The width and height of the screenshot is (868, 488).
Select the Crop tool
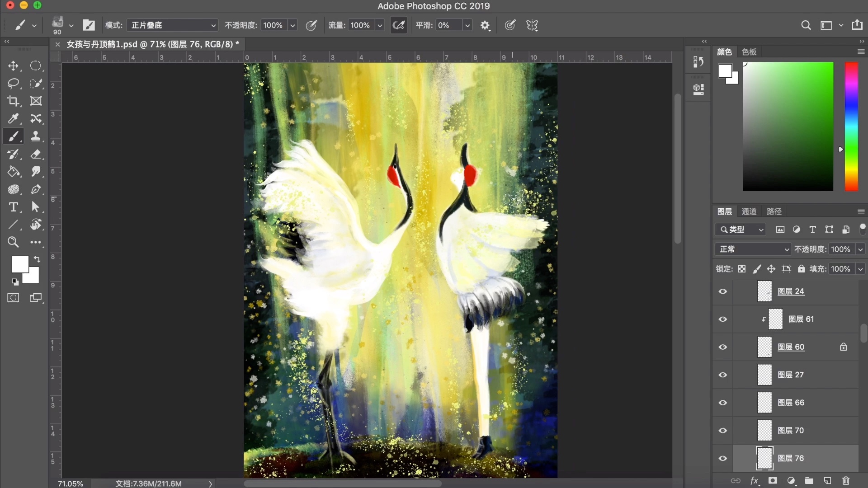[13, 101]
